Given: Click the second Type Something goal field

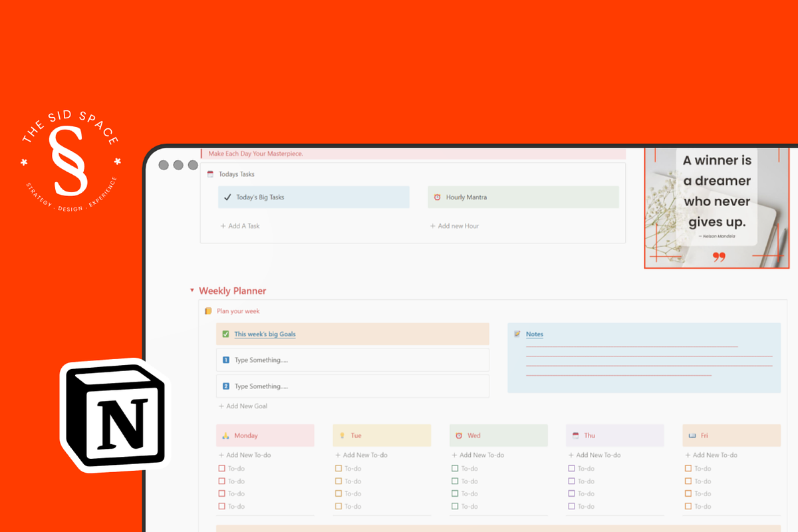Looking at the screenshot, I should pyautogui.click(x=352, y=386).
